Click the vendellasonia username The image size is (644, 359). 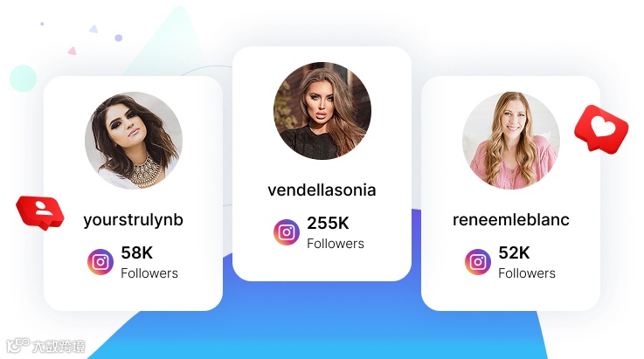coord(322,190)
